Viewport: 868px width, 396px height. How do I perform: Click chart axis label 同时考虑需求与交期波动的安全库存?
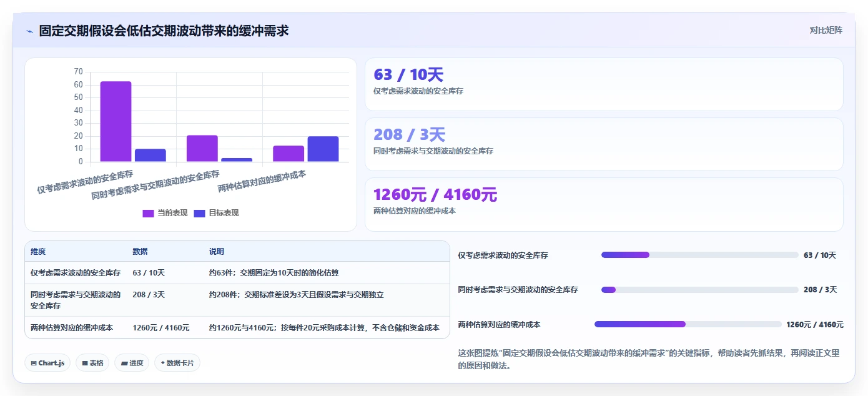pos(155,185)
